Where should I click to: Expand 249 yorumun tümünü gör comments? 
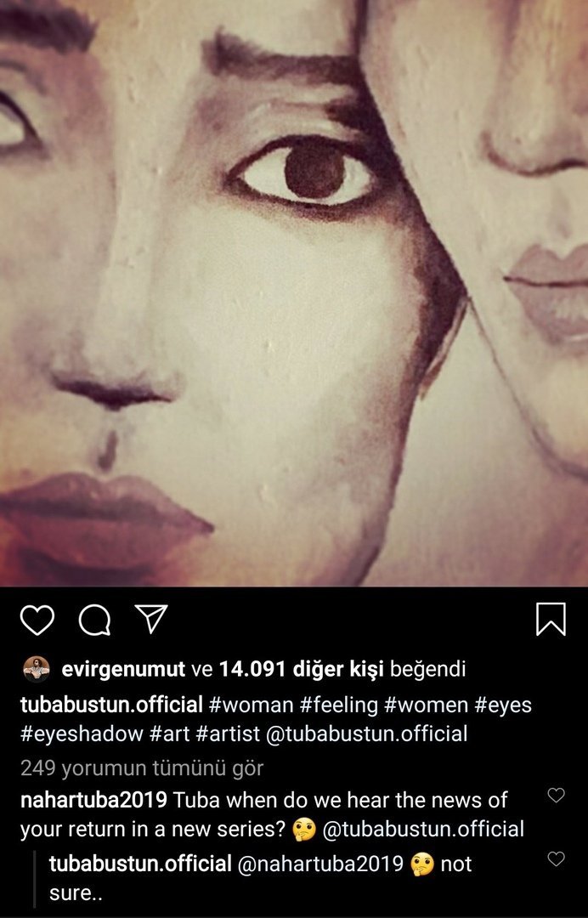[142, 768]
